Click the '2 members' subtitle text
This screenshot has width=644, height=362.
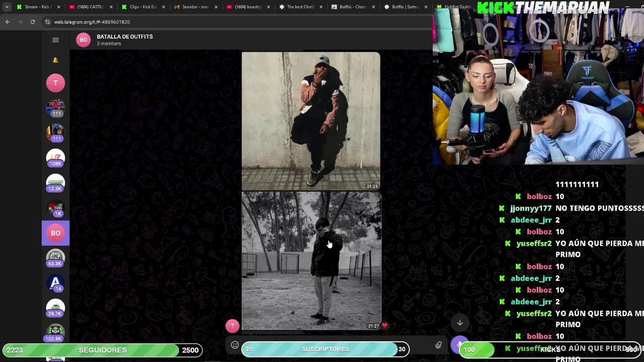coord(109,44)
